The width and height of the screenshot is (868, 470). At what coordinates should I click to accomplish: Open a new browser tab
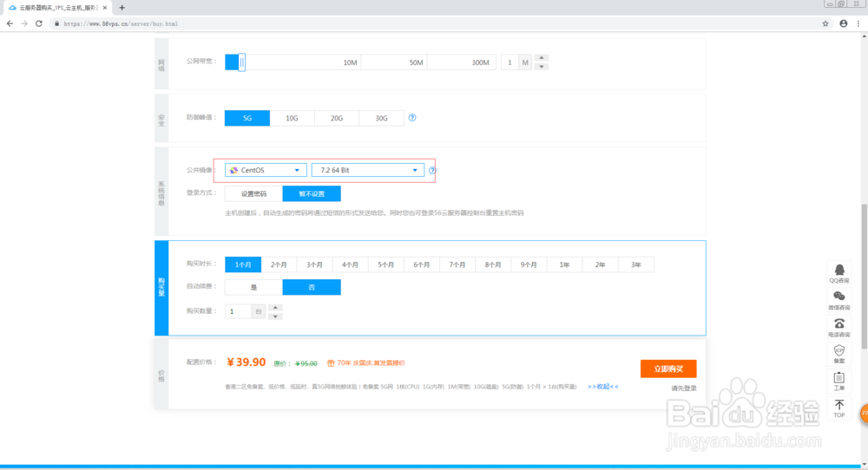pos(122,8)
